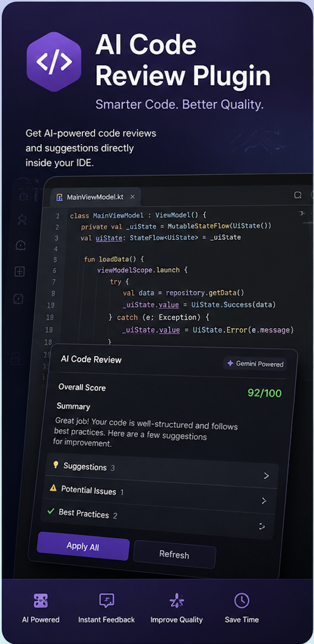This screenshot has height=644, width=314.
Task: Click the "Best Practices" label text
Action: tap(84, 513)
